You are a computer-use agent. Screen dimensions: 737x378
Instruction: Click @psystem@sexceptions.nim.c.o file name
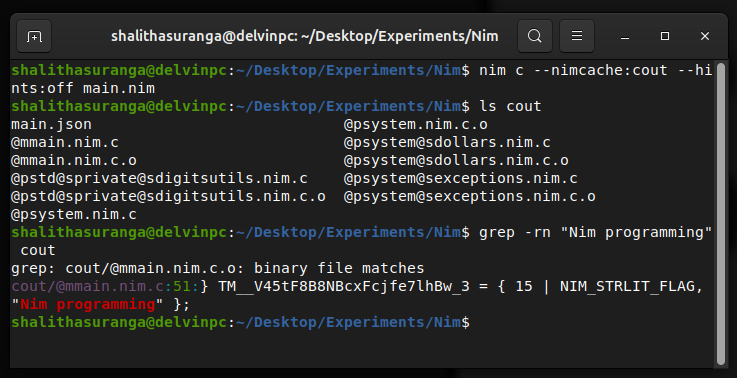click(x=470, y=197)
